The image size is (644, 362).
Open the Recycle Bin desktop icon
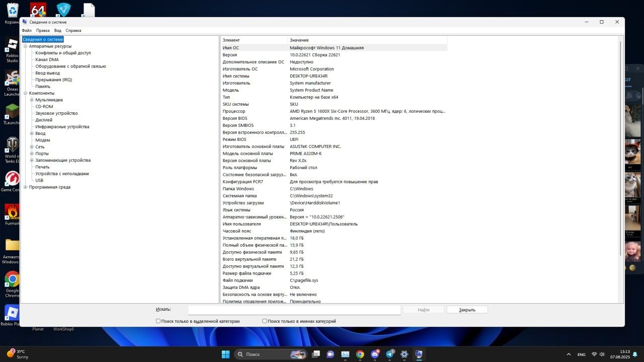12,10
